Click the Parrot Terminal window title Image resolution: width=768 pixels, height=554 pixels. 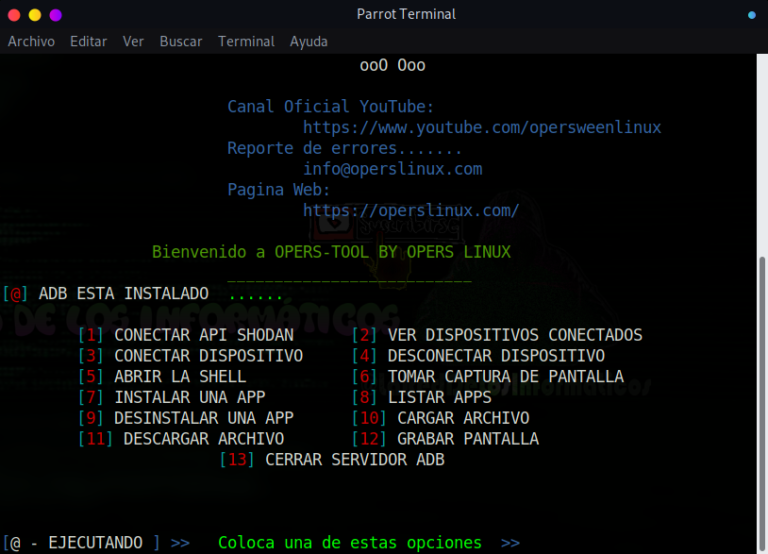(406, 14)
